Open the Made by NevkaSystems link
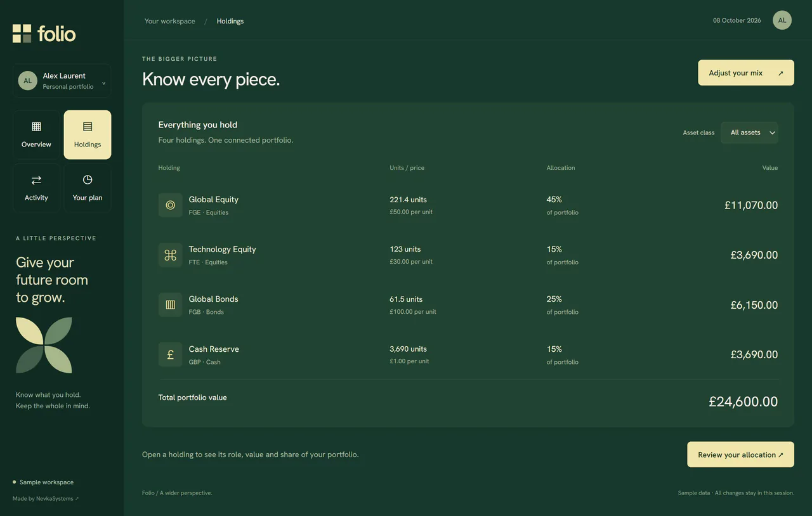The width and height of the screenshot is (812, 516). (x=46, y=499)
